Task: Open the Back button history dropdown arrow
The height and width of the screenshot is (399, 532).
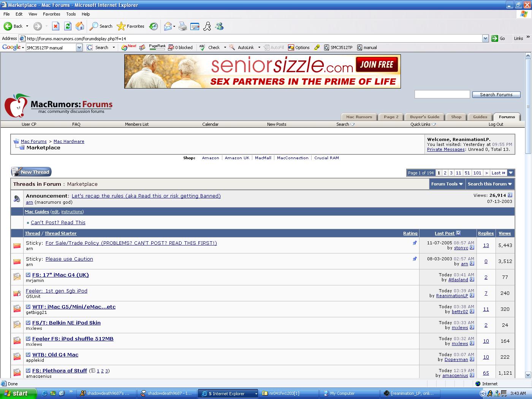Action: (x=27, y=26)
